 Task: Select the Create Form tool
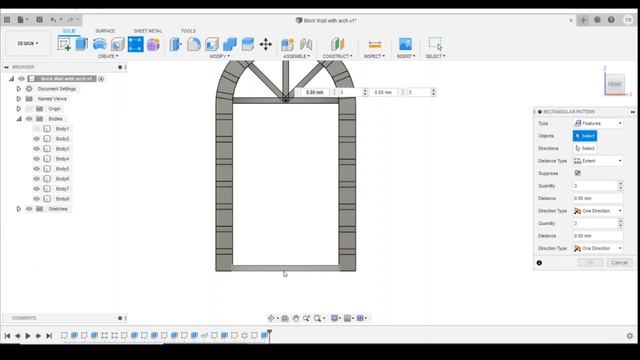(153, 44)
